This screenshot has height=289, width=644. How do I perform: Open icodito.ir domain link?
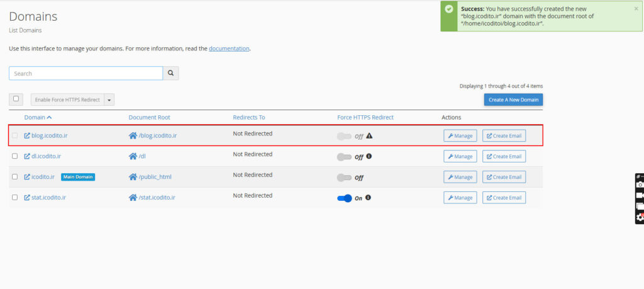pyautogui.click(x=43, y=177)
